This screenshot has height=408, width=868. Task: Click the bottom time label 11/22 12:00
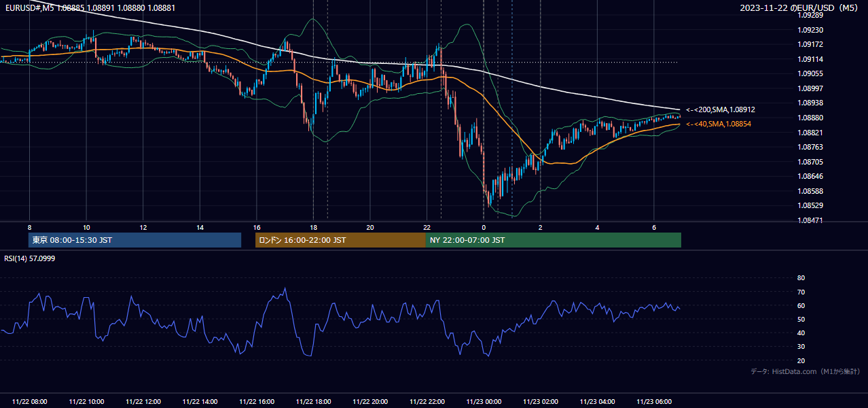point(143,402)
